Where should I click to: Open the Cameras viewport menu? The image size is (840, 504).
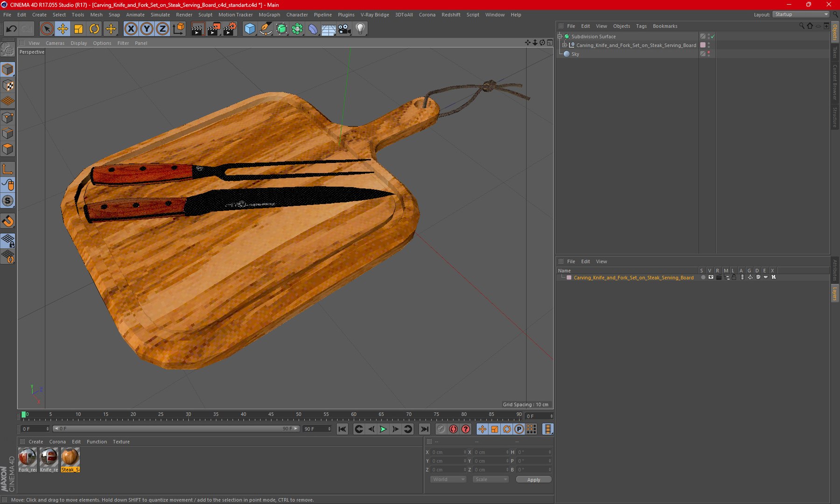coord(55,43)
